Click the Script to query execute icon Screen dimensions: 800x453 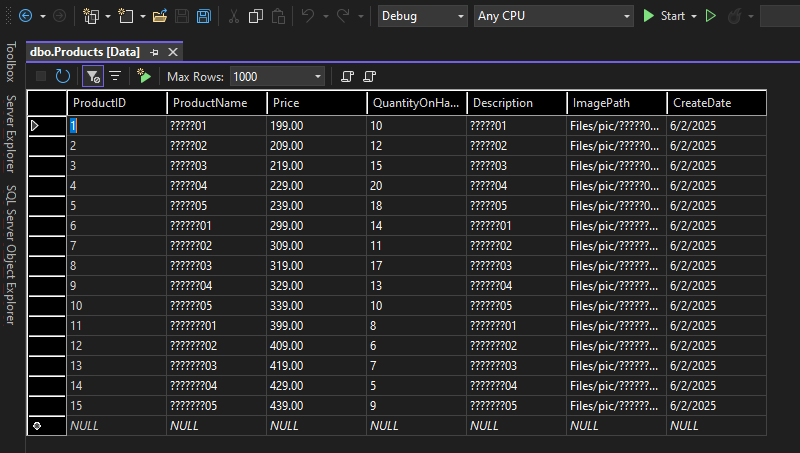[144, 76]
